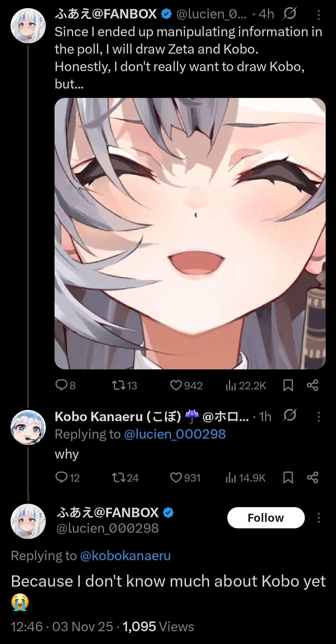Follow the ふあえ@FANBOX account
The height and width of the screenshot is (644, 336).
pos(266,518)
